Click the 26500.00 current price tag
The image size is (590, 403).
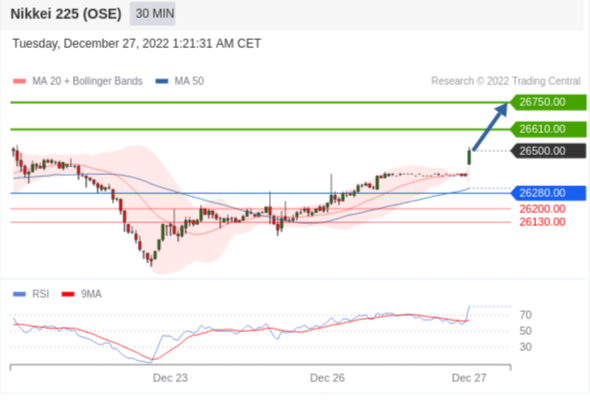point(548,151)
